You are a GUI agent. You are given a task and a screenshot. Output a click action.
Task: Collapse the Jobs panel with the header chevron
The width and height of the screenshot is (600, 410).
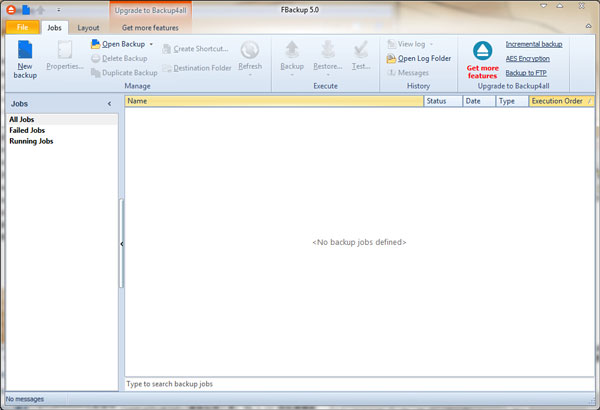(109, 104)
